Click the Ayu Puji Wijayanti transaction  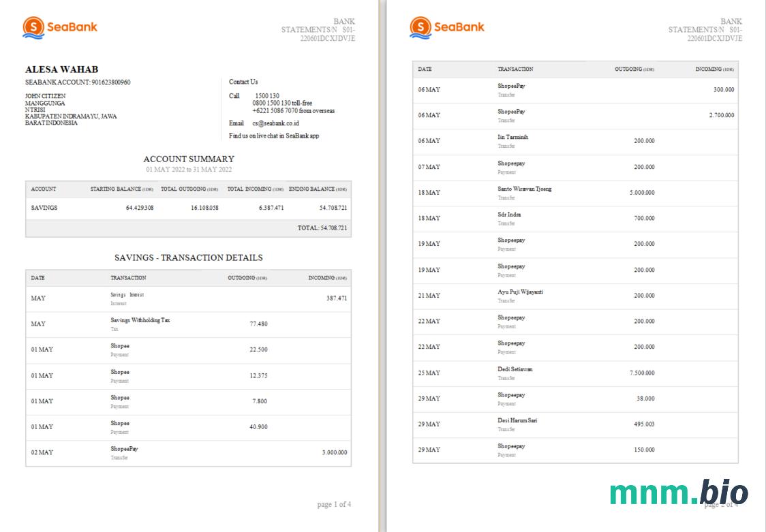520,292
